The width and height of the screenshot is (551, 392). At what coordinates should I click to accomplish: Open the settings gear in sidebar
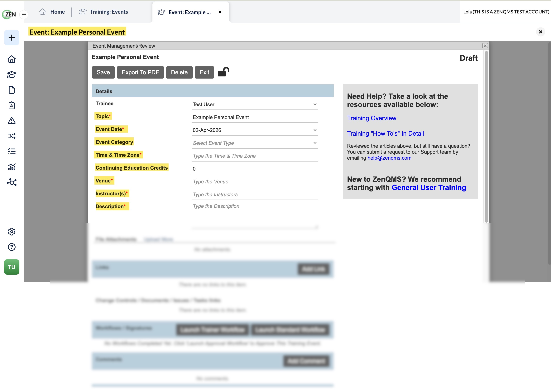[x=12, y=232]
